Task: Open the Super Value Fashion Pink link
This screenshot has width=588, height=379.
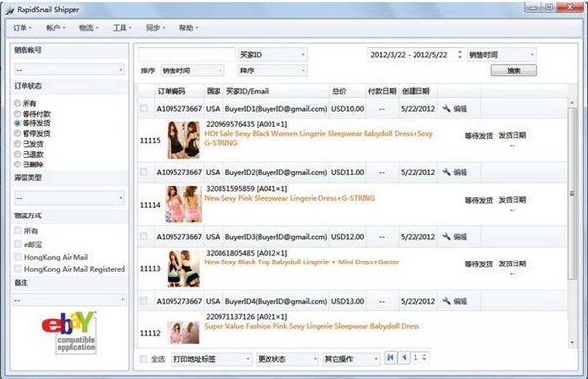Action: 312,326
